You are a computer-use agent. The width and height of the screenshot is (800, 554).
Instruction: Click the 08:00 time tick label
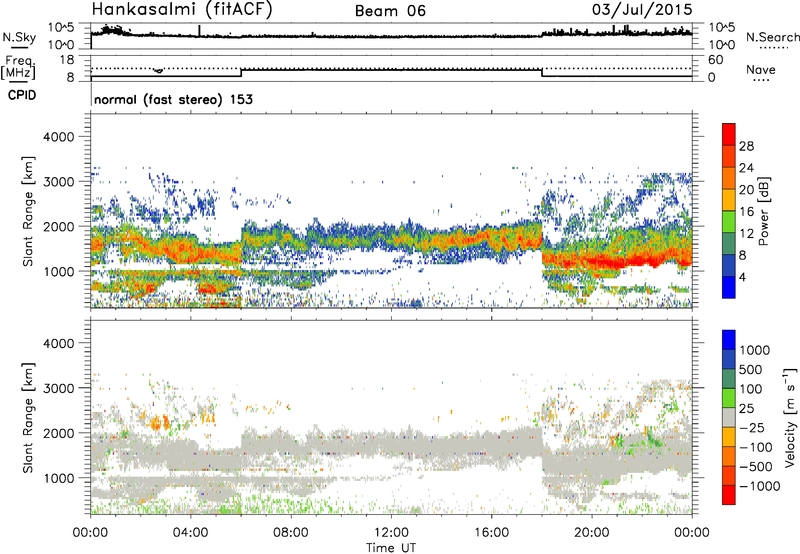pos(290,532)
